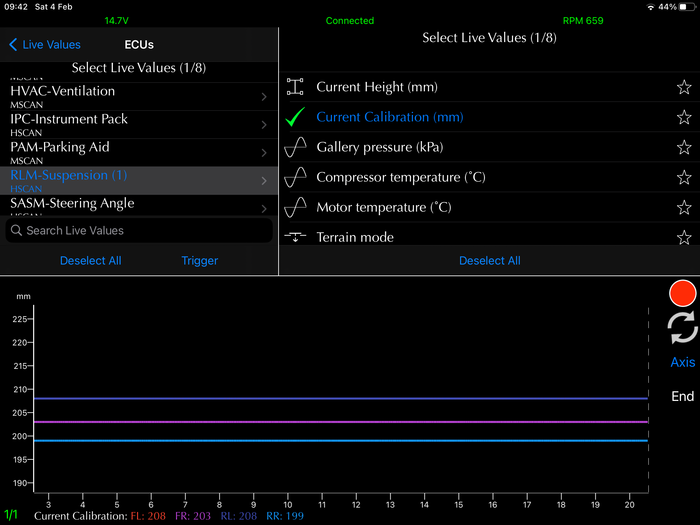The height and width of the screenshot is (525, 700).
Task: Open the SASM-Steering Angle ECU
Action: [x=139, y=206]
